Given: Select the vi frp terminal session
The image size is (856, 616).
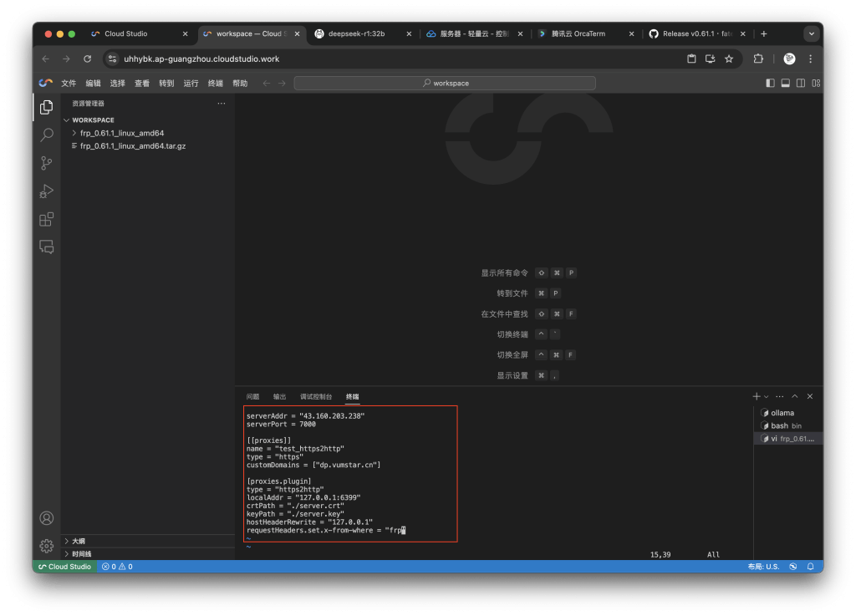Looking at the screenshot, I should tap(788, 439).
